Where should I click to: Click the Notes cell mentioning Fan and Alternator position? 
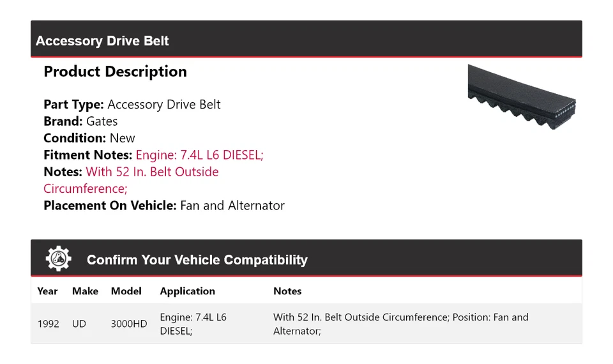(x=400, y=324)
